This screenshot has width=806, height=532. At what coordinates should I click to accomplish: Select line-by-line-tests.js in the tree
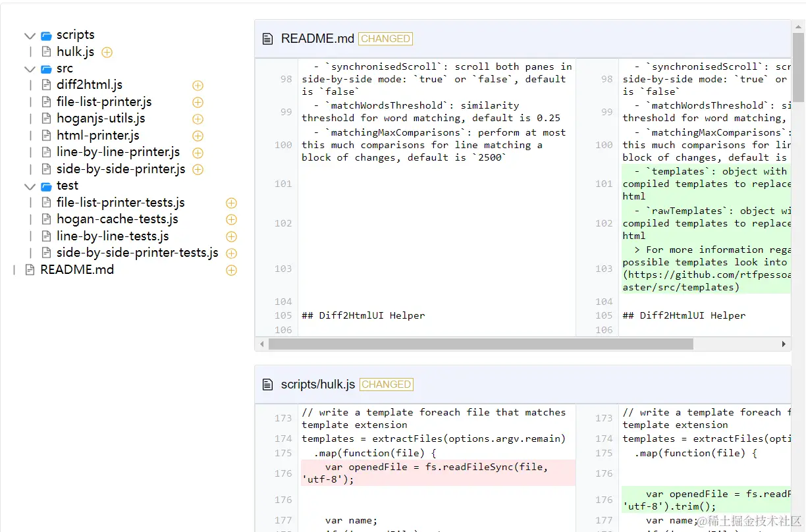pos(113,236)
